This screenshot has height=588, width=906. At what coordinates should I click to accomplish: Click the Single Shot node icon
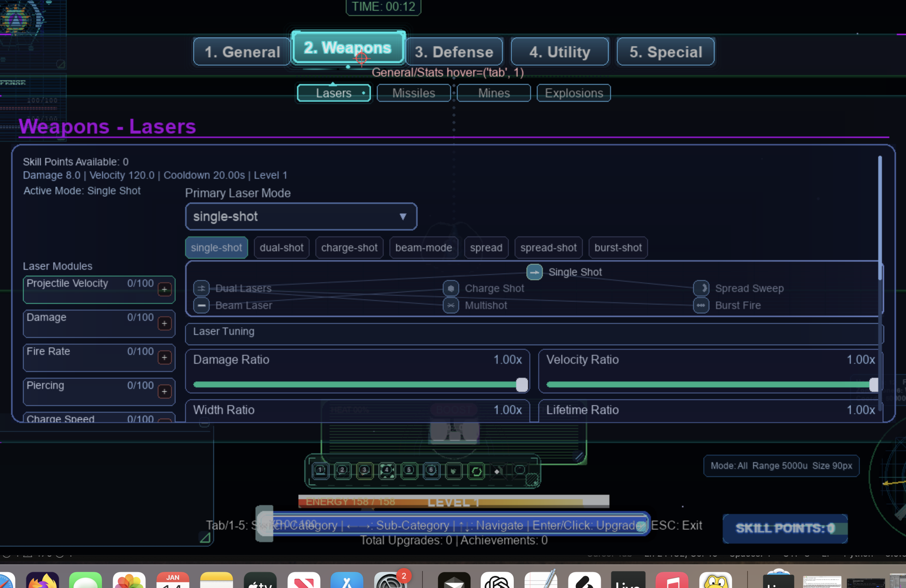tap(534, 272)
